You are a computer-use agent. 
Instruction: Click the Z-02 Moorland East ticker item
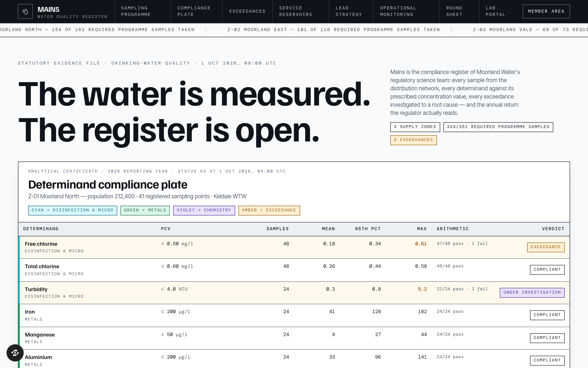(334, 30)
